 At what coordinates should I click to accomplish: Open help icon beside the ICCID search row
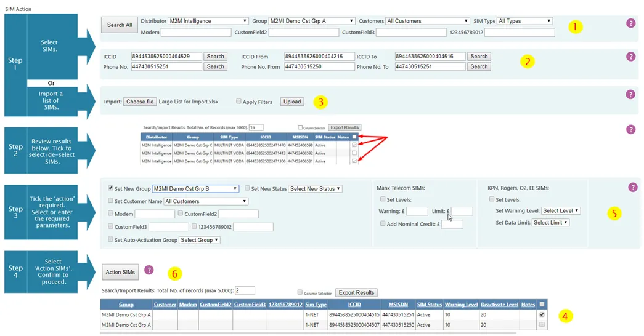pyautogui.click(x=631, y=57)
